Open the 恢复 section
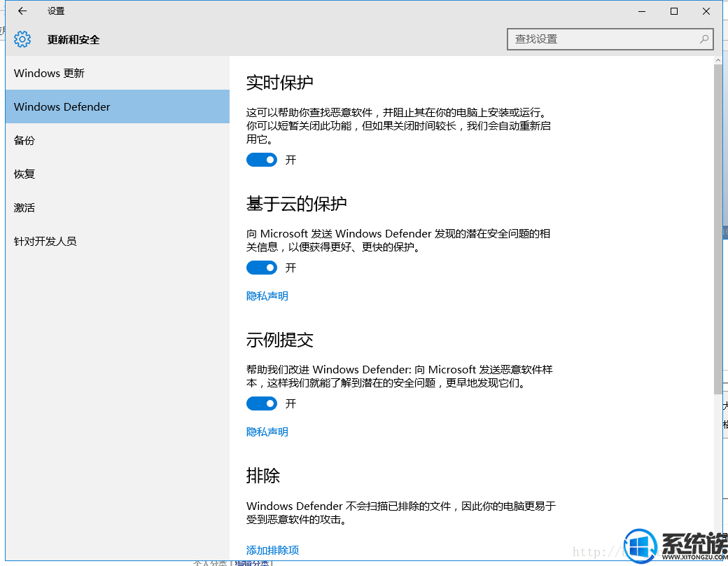The image size is (728, 566). [118, 174]
